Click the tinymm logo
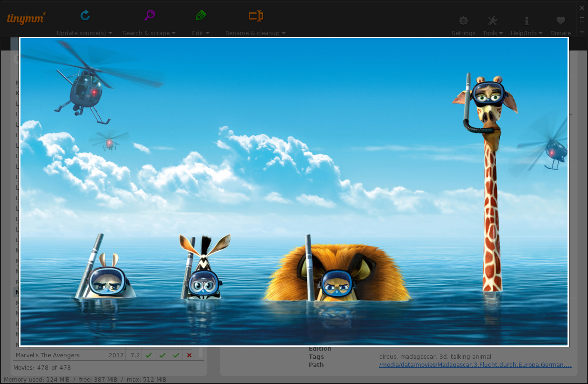Screen dimensions: 588x384 27,19
